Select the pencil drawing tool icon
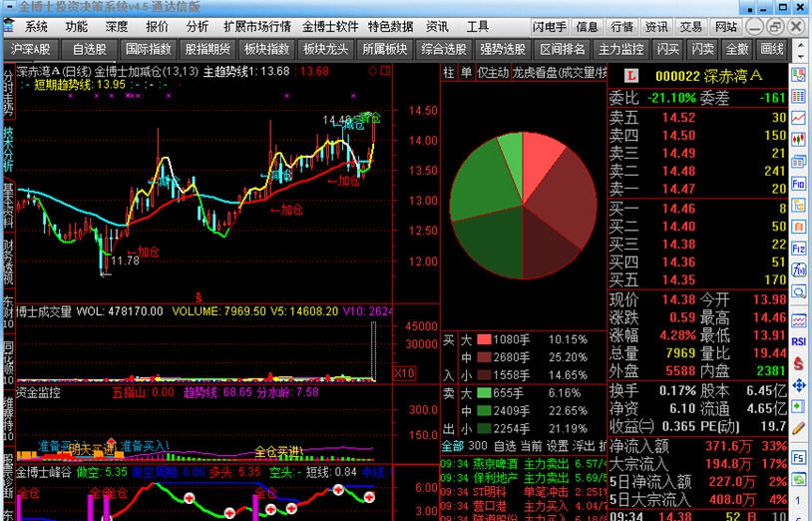The width and height of the screenshot is (812, 521). [x=798, y=429]
